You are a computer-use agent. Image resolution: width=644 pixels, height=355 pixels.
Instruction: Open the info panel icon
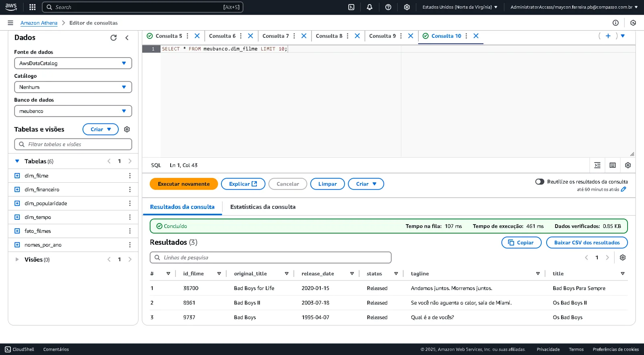coord(615,23)
